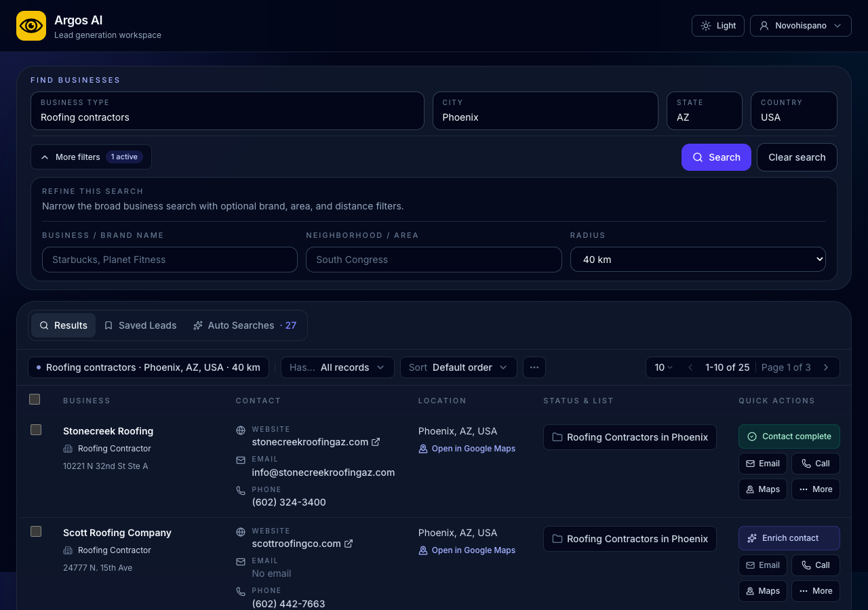
Task: Switch to the Saved Leads tab
Action: [x=140, y=325]
